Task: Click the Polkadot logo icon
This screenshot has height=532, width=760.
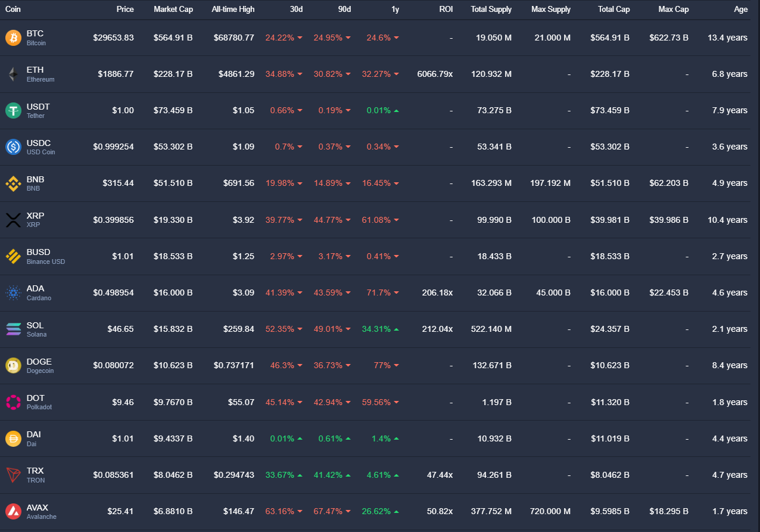Action: 13,402
